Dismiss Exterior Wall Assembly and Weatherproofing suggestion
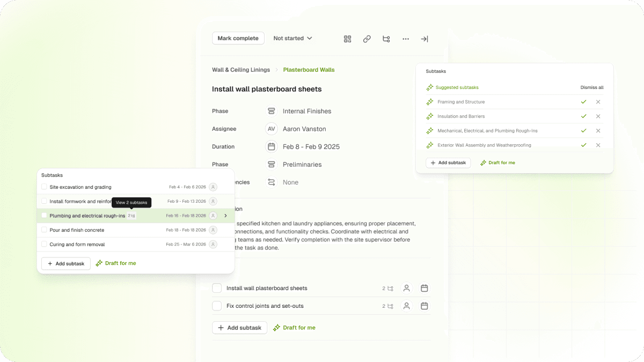This screenshot has width=644, height=362. point(598,145)
